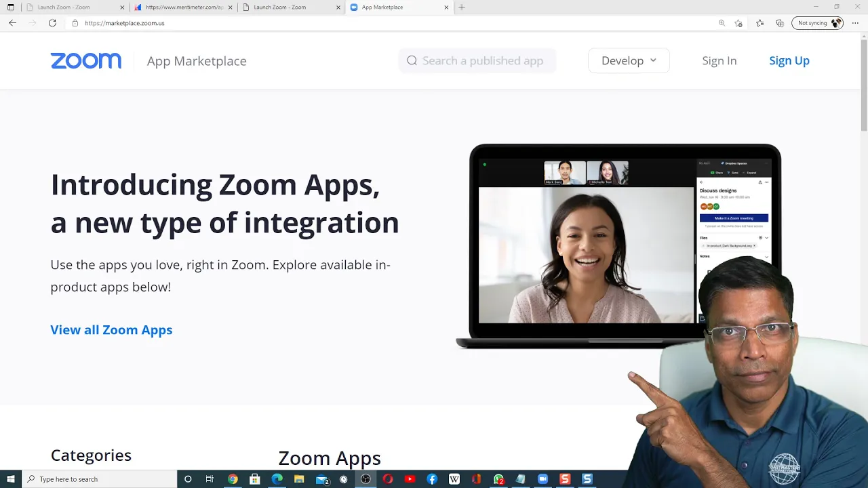Click the Categories heading

pyautogui.click(x=91, y=455)
